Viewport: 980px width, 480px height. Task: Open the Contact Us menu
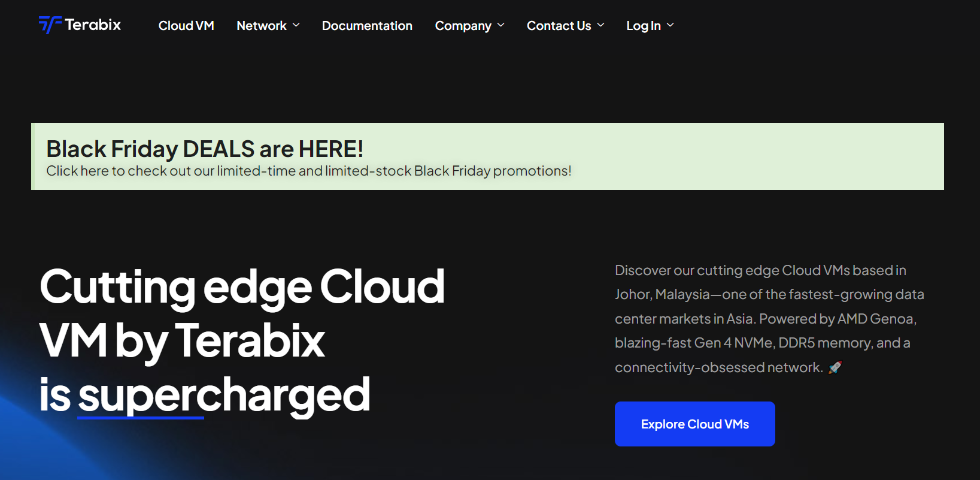pos(559,26)
